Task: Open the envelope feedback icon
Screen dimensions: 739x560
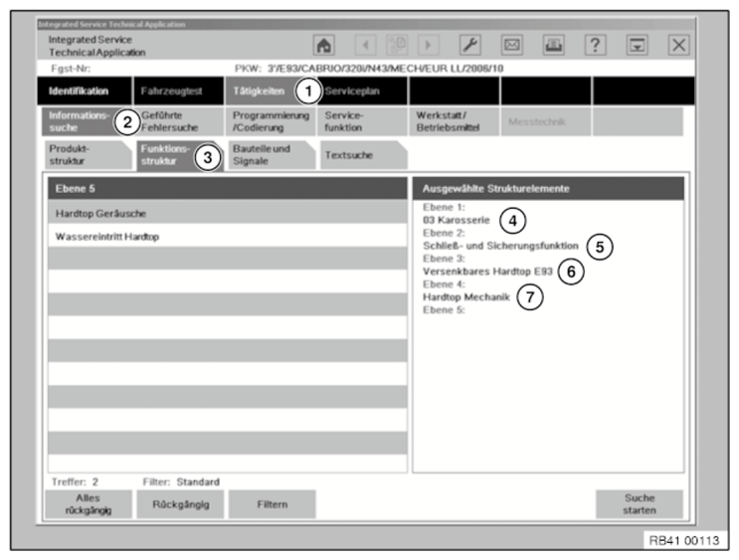Action: [512, 45]
